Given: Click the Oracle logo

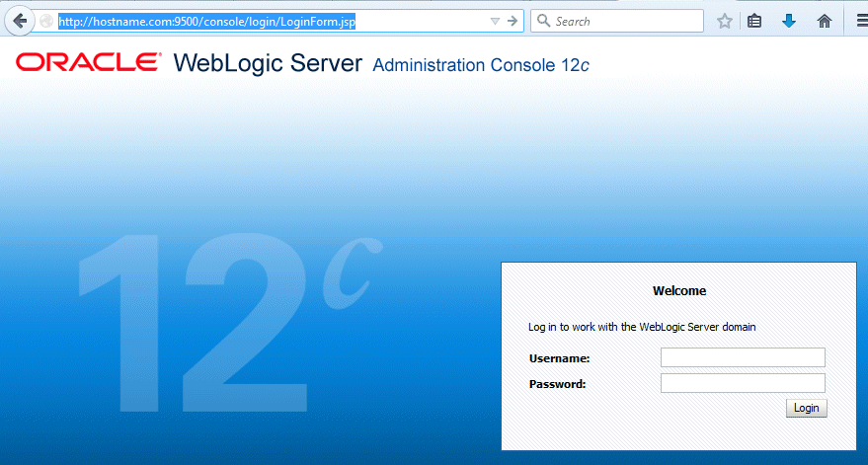Looking at the screenshot, I should click(x=89, y=62).
